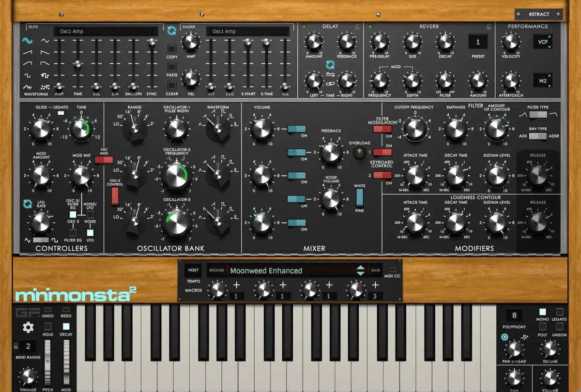The height and width of the screenshot is (392, 581).
Task: Click the XLFO TIME slider handle
Action: [76, 64]
